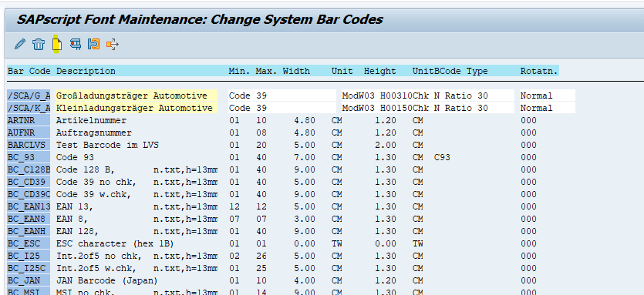The width and height of the screenshot is (644, 295).
Task: Select the BC_C128B bar code row
Action: tap(29, 170)
